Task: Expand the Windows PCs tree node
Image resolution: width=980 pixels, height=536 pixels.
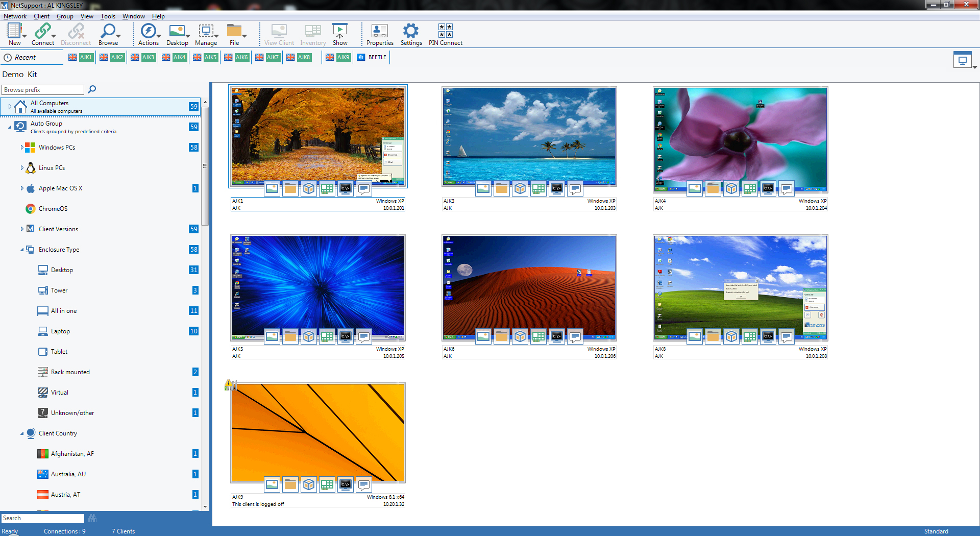Action: click(22, 148)
